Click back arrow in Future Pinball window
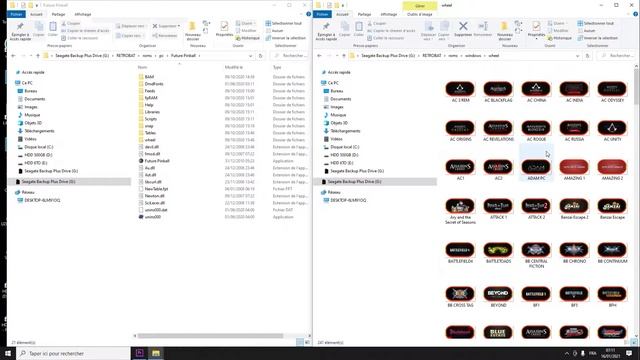Image resolution: width=640 pixels, height=360 pixels. (13, 56)
